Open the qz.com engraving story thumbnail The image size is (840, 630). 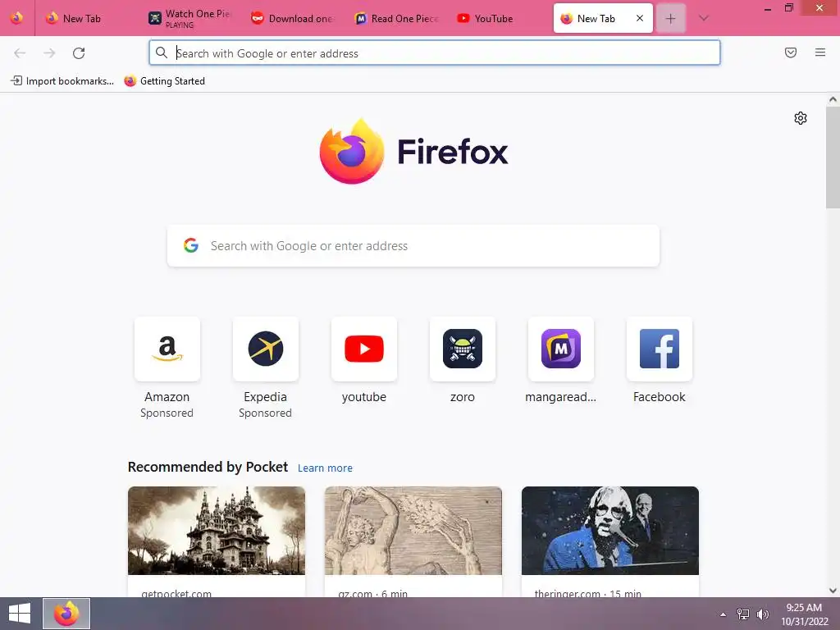413,531
